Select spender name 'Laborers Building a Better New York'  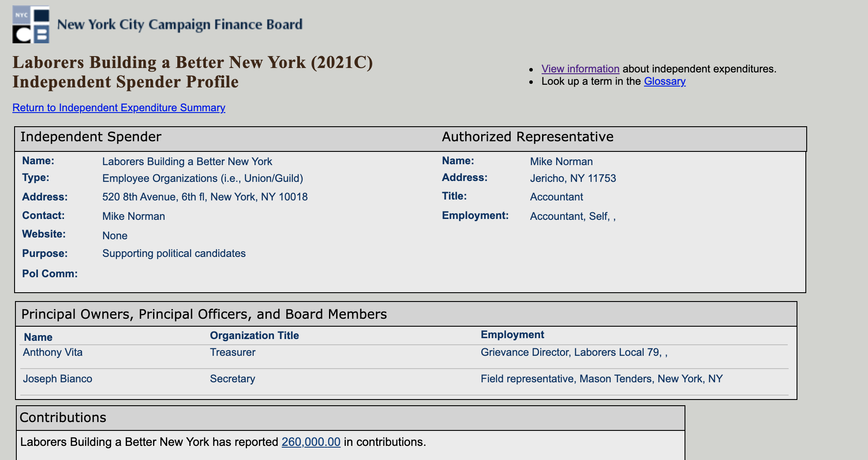click(187, 162)
